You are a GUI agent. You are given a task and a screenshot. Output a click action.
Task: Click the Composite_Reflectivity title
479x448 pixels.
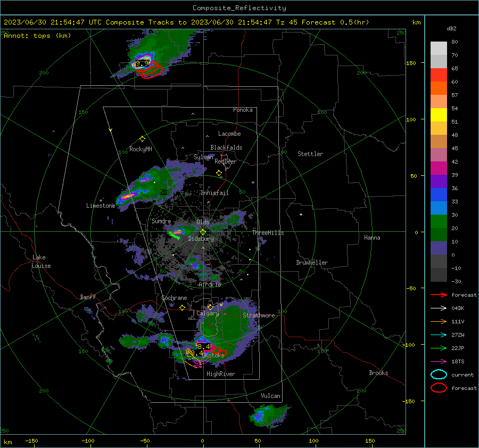click(x=239, y=8)
